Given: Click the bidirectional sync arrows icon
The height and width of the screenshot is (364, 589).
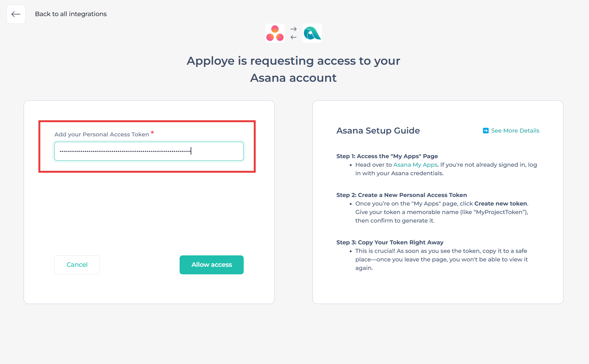Looking at the screenshot, I should point(294,33).
